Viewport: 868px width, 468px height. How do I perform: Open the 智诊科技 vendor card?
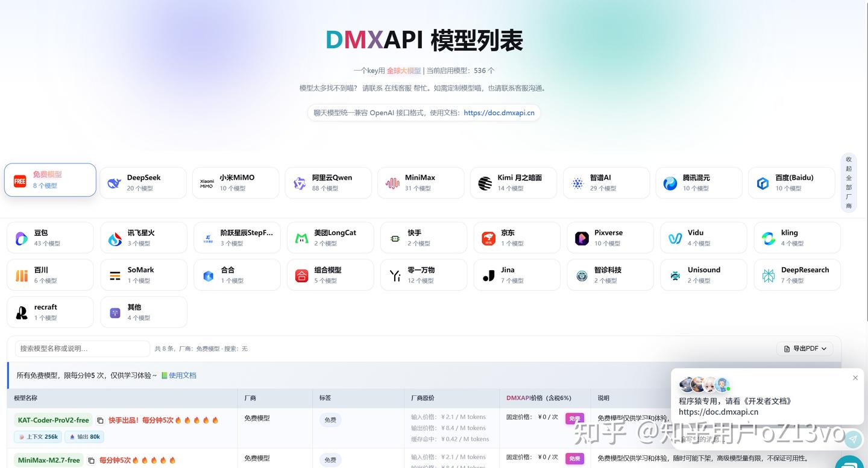pyautogui.click(x=611, y=275)
